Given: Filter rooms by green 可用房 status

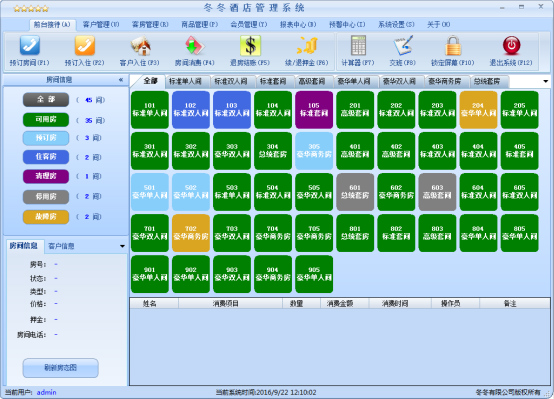Looking at the screenshot, I should coord(46,120).
